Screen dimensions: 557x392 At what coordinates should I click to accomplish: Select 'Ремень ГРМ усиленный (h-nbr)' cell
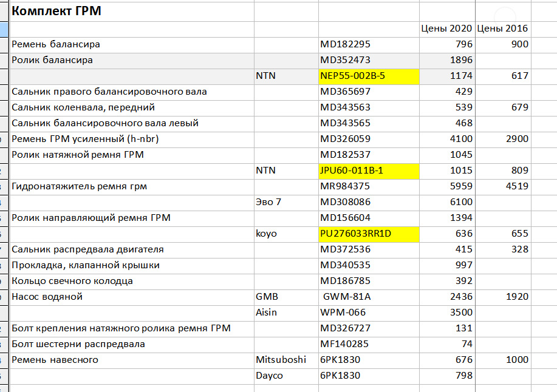(132, 140)
